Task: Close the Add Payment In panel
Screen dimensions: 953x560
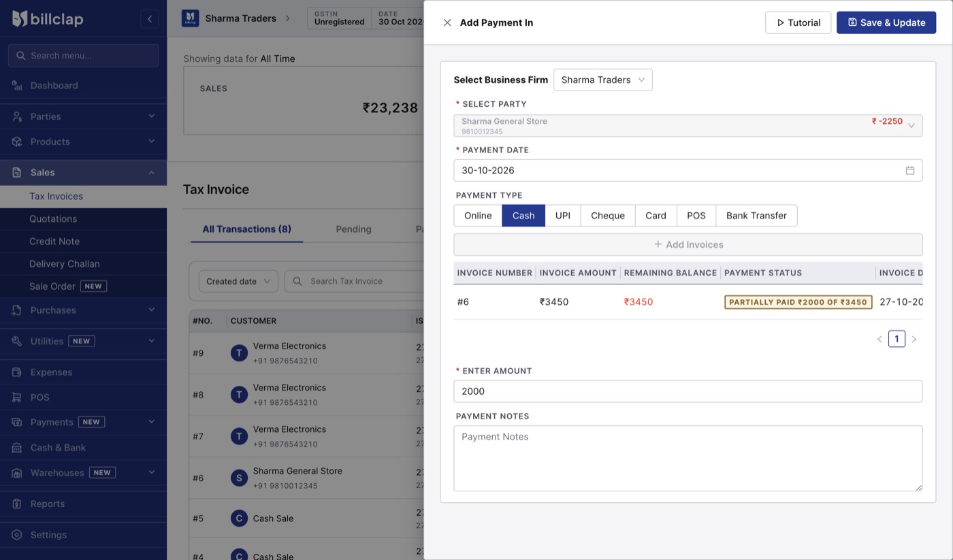Action: 447,22
